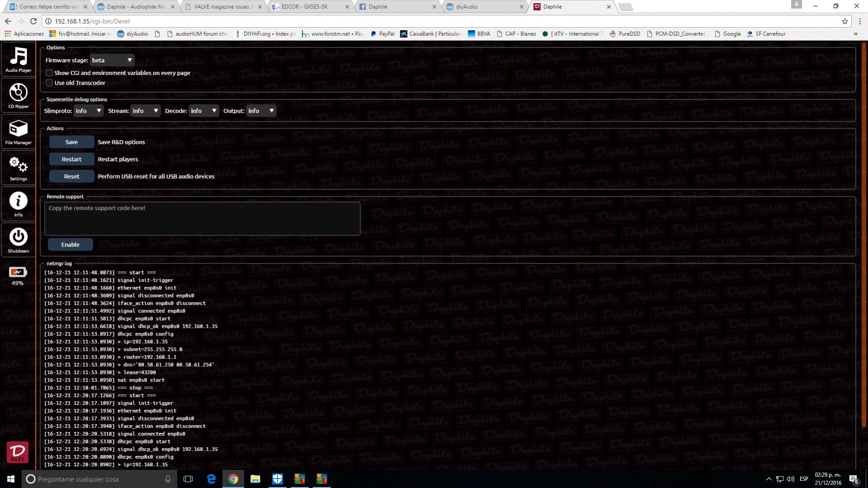Open Windows Defender taskbar icon
Screen dimensions: 868x488
click(278, 479)
